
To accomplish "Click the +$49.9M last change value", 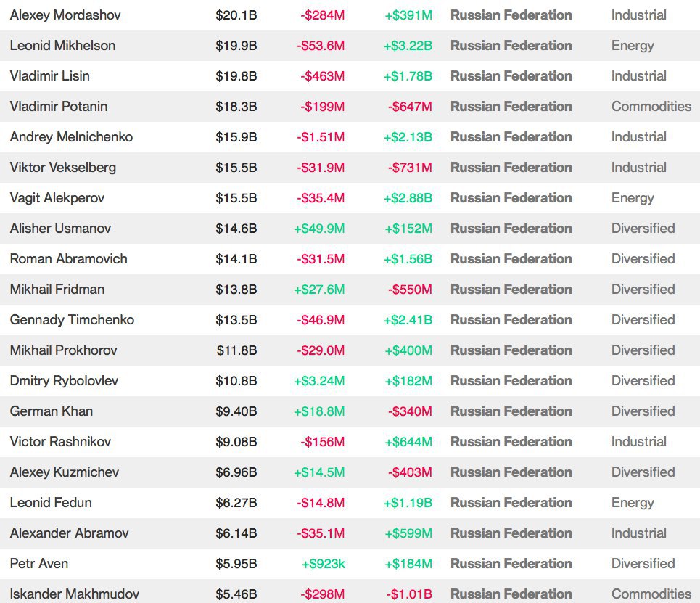I will tap(319, 229).
